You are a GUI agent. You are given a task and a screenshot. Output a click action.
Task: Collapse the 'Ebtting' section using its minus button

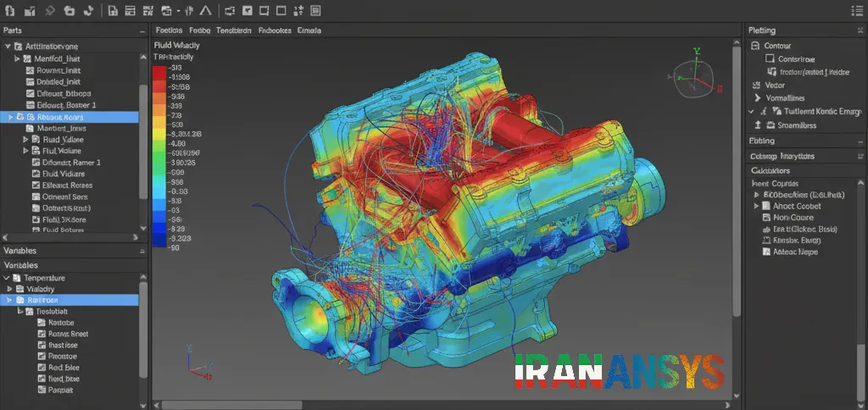click(x=860, y=141)
